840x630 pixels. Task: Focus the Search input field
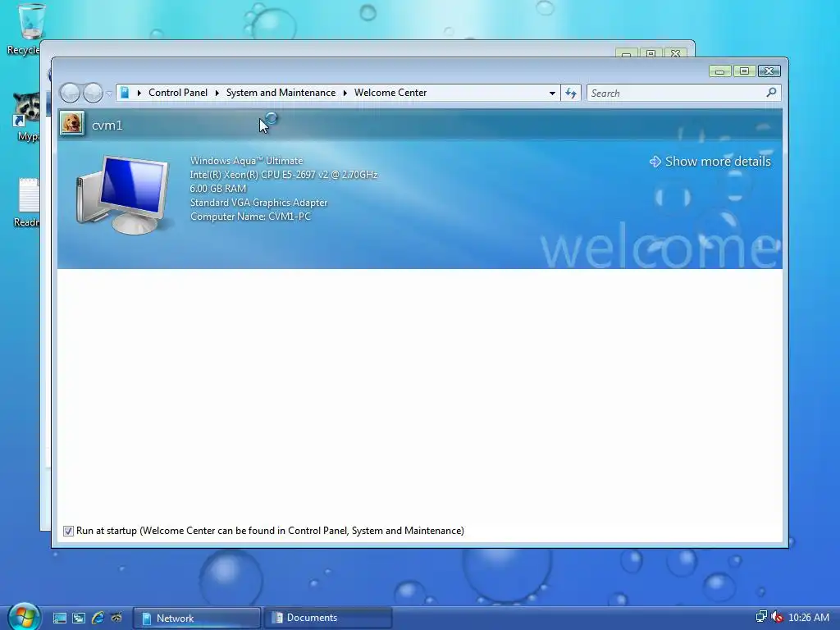point(676,94)
